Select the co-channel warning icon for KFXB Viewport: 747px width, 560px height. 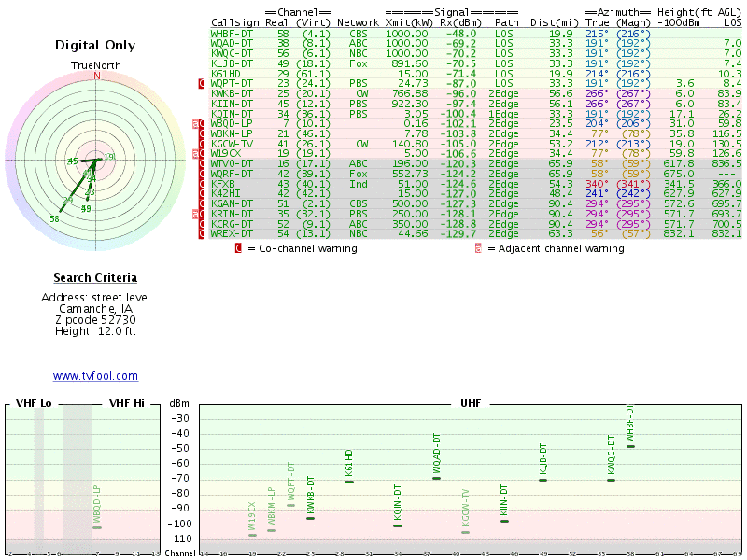(x=202, y=184)
